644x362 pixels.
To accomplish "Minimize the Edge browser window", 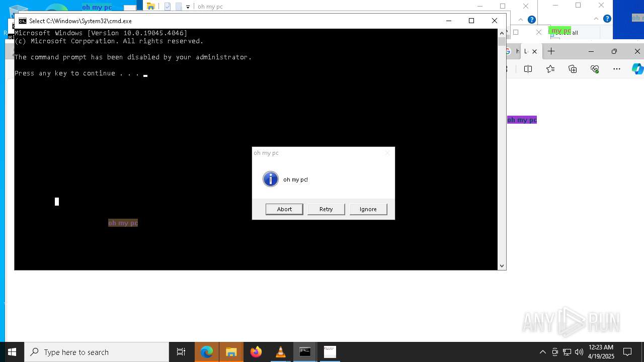I will [591, 51].
